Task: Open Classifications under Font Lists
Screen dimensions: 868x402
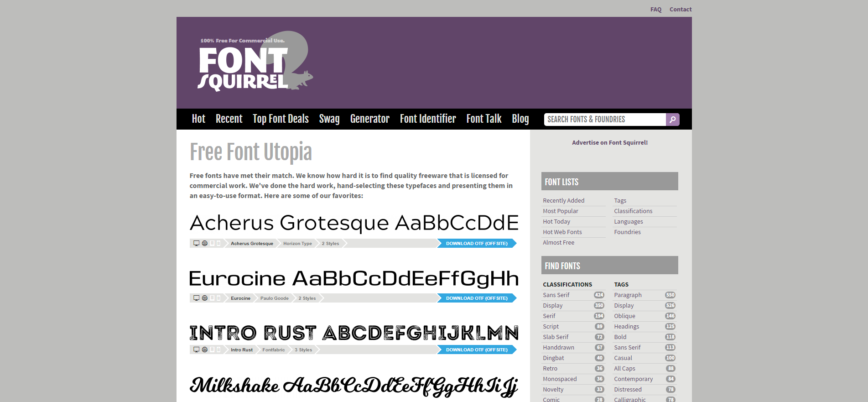Action: (633, 211)
